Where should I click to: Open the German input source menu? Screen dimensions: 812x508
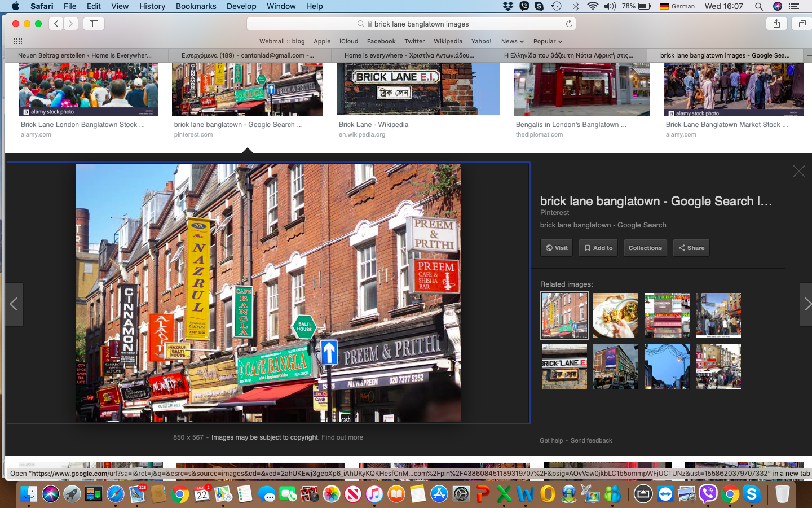pyautogui.click(x=677, y=6)
